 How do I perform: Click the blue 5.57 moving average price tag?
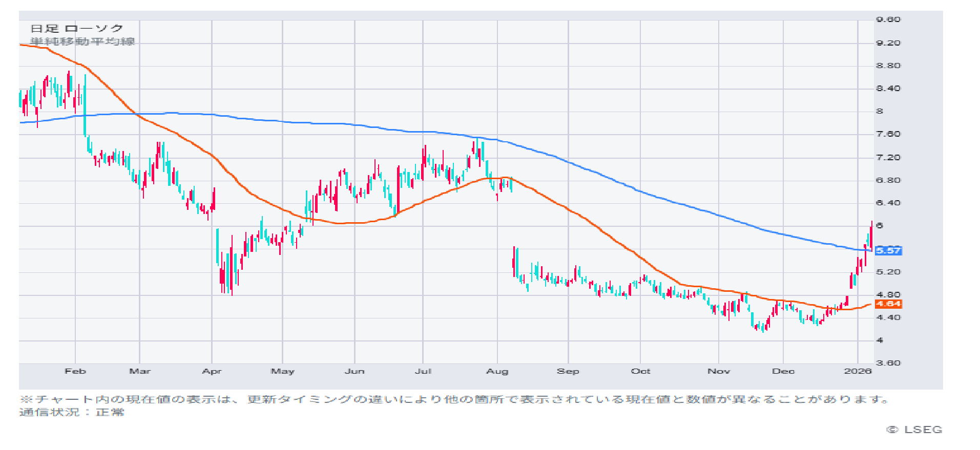coord(888,250)
